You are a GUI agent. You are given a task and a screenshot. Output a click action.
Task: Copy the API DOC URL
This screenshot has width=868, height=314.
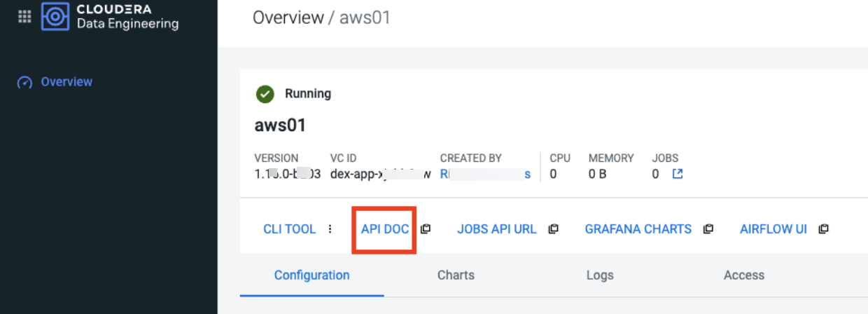[x=425, y=229]
